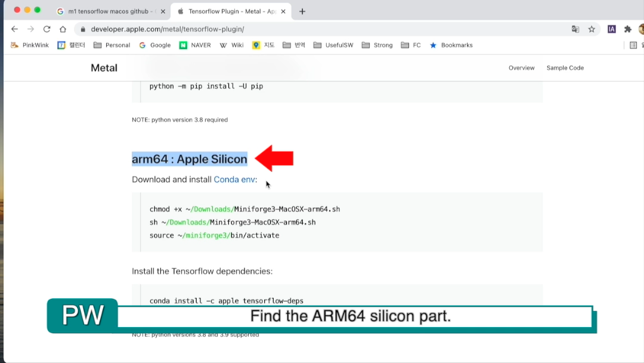Viewport: 644px width, 363px height.
Task: Switch to m1 tensorflow macos github tab
Action: coord(112,11)
